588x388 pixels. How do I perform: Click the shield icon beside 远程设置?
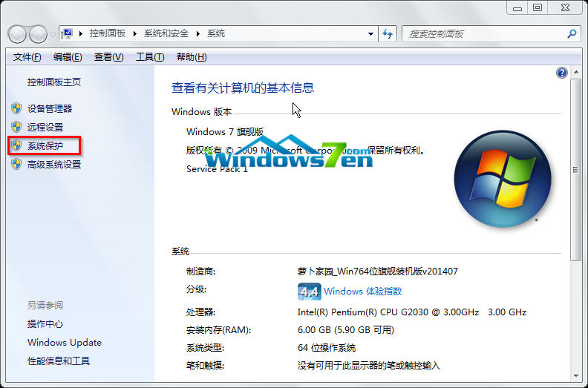(x=16, y=127)
